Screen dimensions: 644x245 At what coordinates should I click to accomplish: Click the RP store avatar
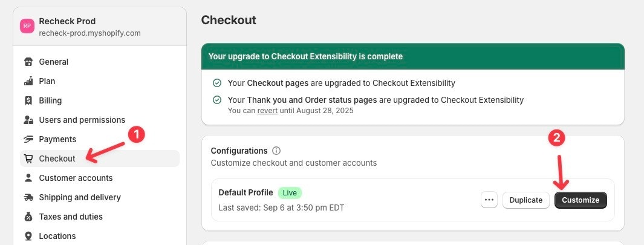click(27, 26)
